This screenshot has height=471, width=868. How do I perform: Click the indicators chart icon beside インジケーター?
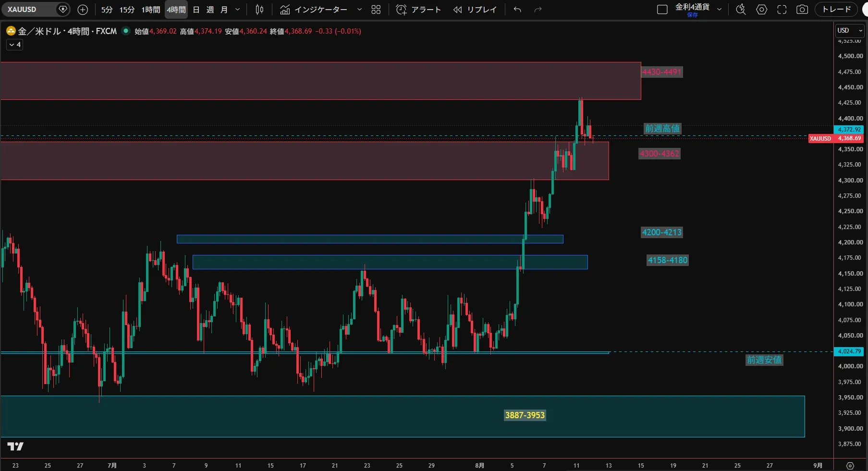(285, 10)
